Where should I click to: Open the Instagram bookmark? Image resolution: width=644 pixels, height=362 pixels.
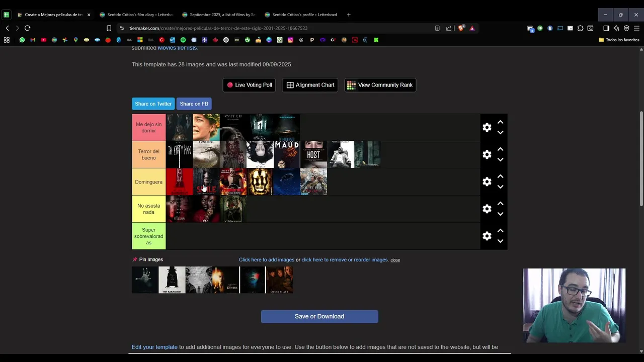click(290, 40)
